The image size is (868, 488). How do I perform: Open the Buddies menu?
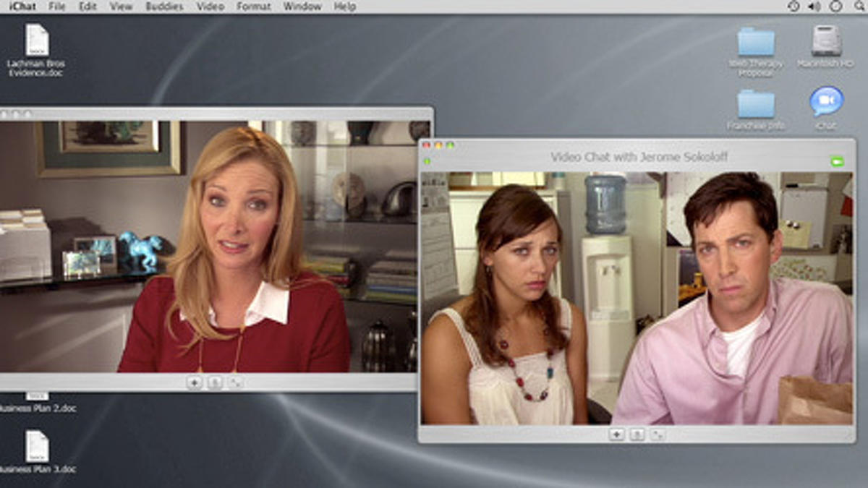(x=164, y=7)
